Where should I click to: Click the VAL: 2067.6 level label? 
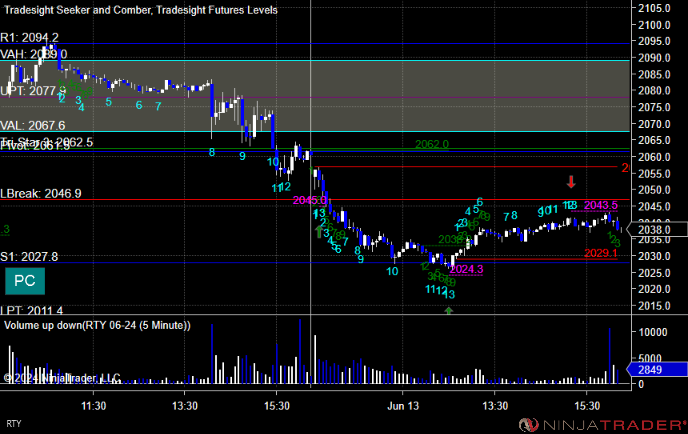[33, 126]
